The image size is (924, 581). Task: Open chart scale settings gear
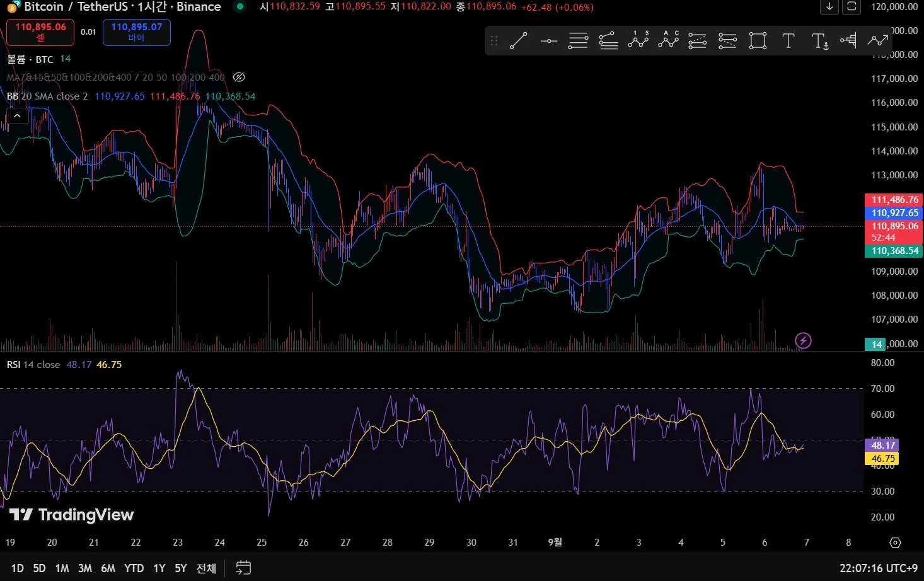[x=895, y=543]
